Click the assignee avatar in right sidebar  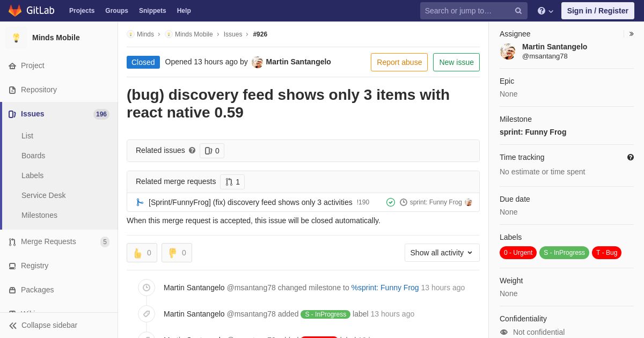[x=508, y=52]
